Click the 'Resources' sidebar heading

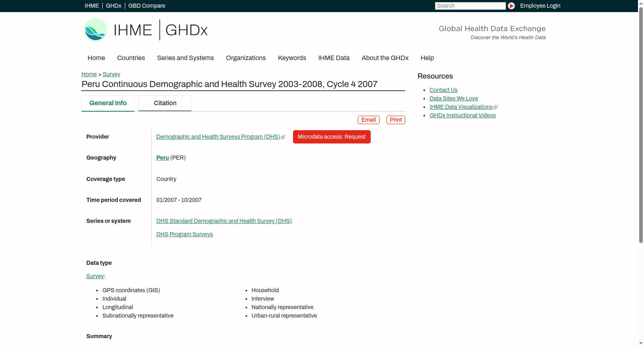click(435, 76)
